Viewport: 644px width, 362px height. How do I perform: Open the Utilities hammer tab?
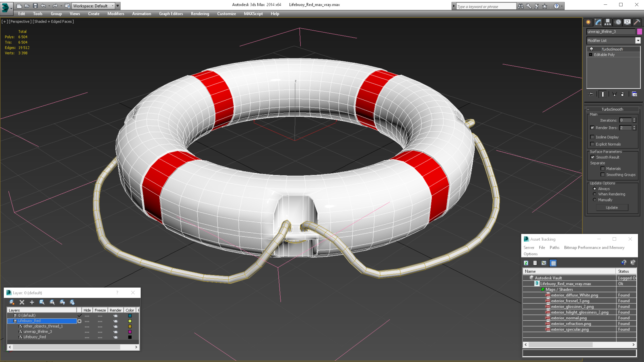[637, 22]
